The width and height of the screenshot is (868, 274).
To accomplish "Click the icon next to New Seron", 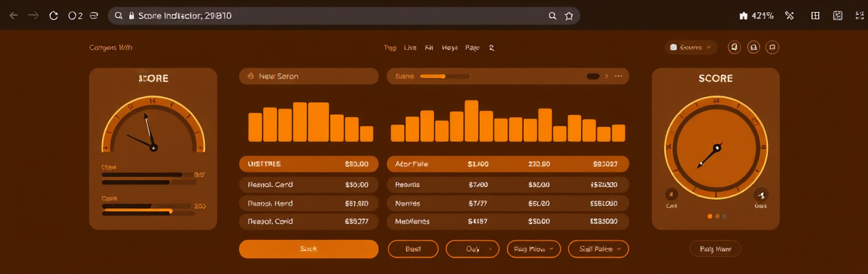I will tap(251, 76).
